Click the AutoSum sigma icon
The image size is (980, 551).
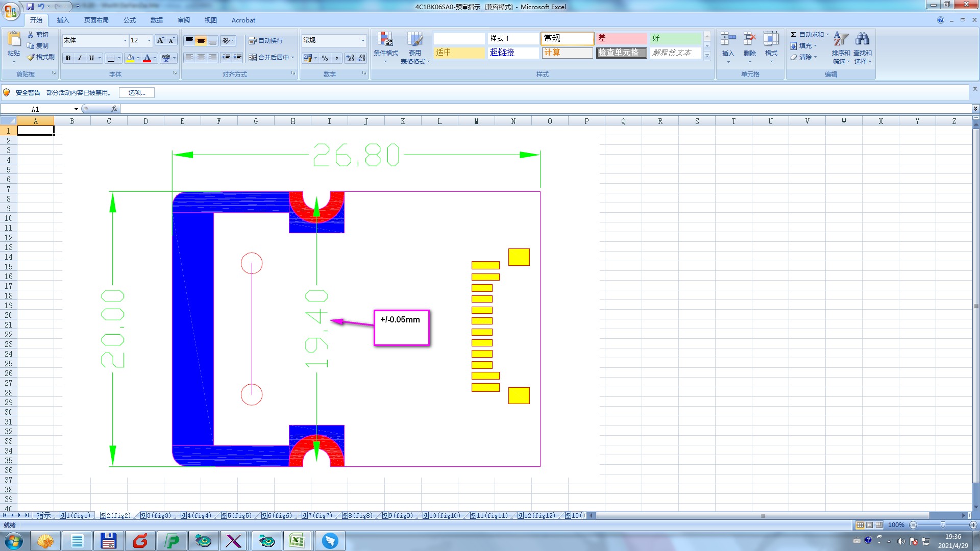coord(793,35)
